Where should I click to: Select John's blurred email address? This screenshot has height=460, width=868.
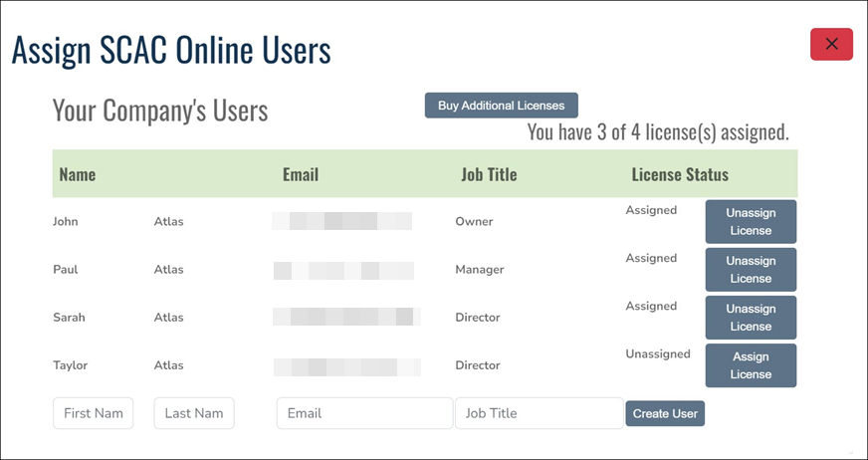(x=342, y=221)
